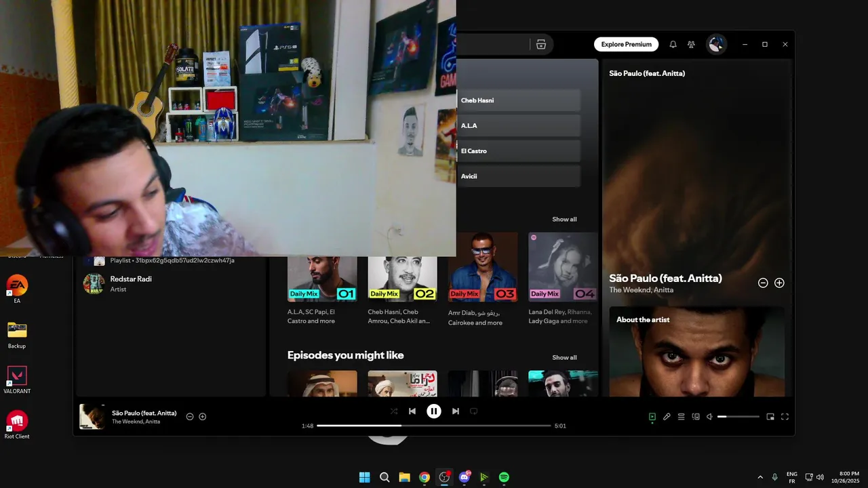This screenshot has width=868, height=488.
Task: Click the plus icon in Now Playing panel
Action: point(779,283)
